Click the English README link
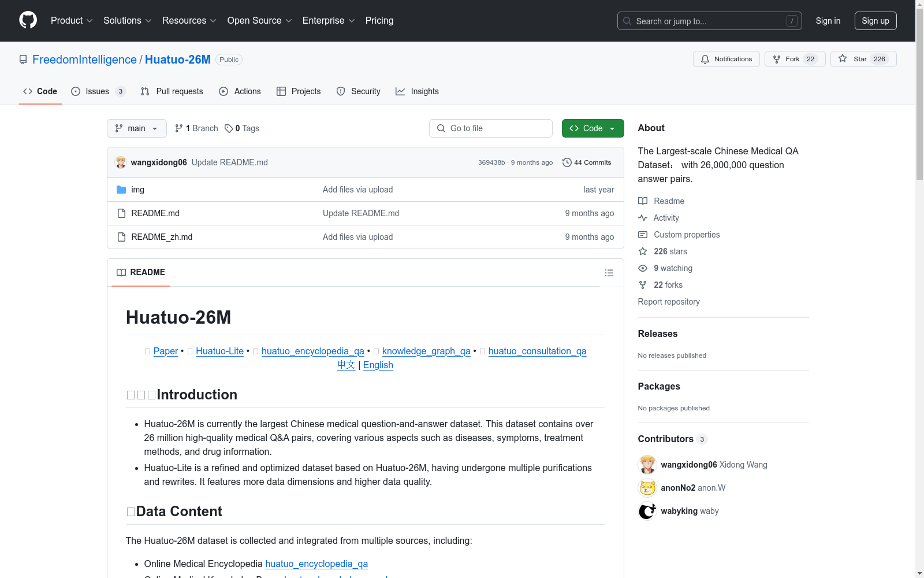Viewport: 924px width, 578px height. [x=378, y=365]
